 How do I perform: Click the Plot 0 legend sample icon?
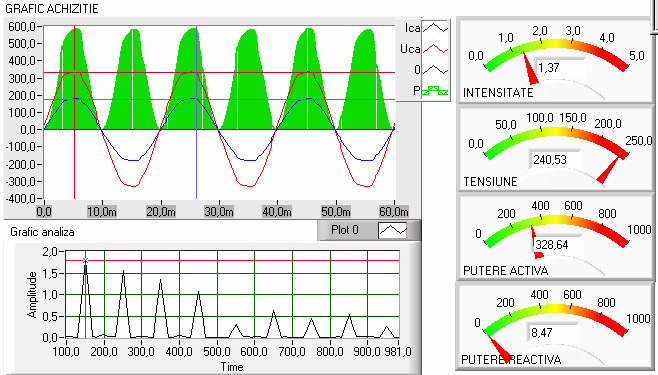[x=392, y=230]
